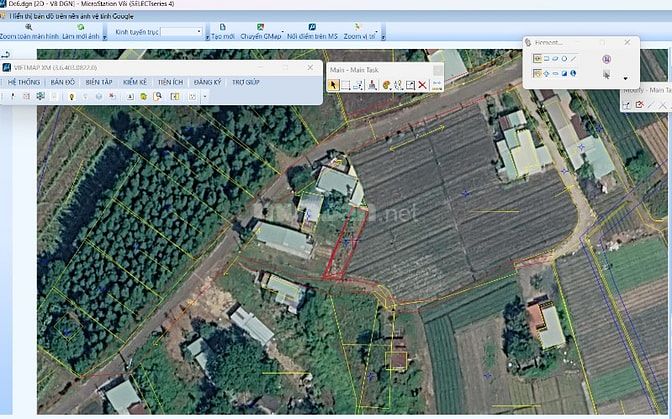The width and height of the screenshot is (672, 419).
Task: Click the Change Attributes palette tool
Action: click(x=387, y=85)
